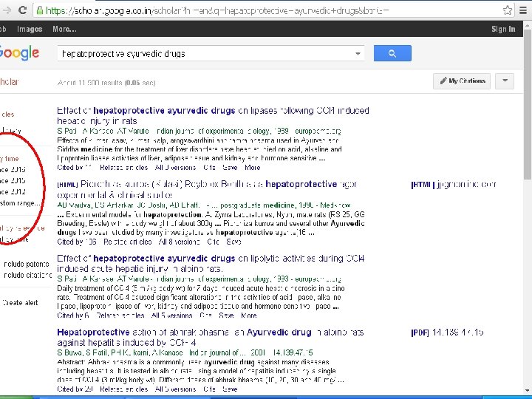Click the S Buwa author link in the fourth result
The width and height of the screenshot is (532, 399).
tap(69, 353)
